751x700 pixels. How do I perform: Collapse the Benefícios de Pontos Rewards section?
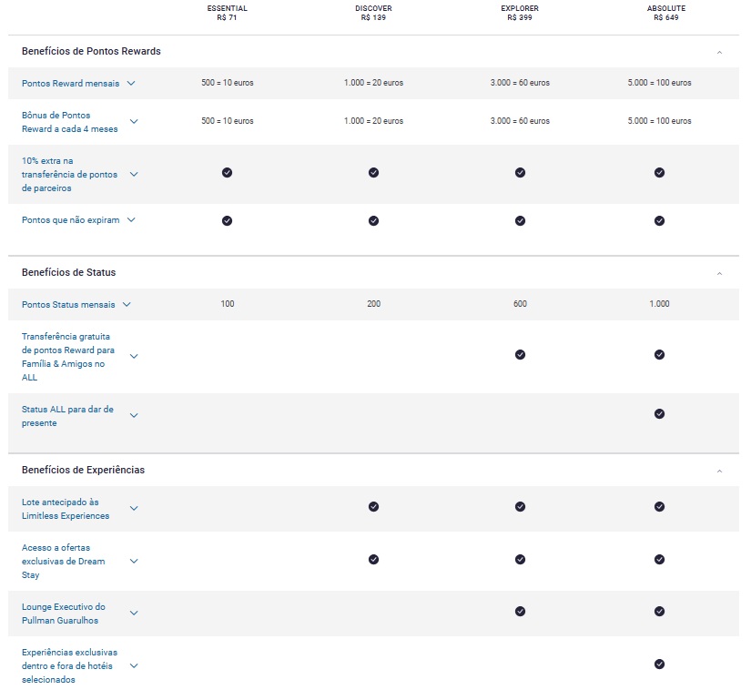(719, 52)
